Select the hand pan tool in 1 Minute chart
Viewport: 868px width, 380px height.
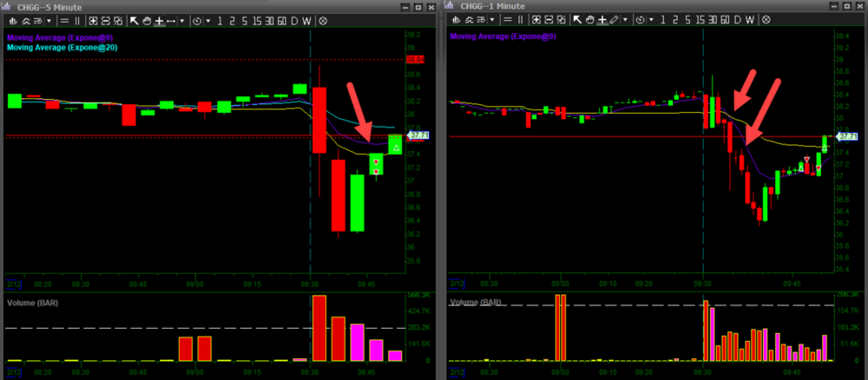[x=589, y=19]
